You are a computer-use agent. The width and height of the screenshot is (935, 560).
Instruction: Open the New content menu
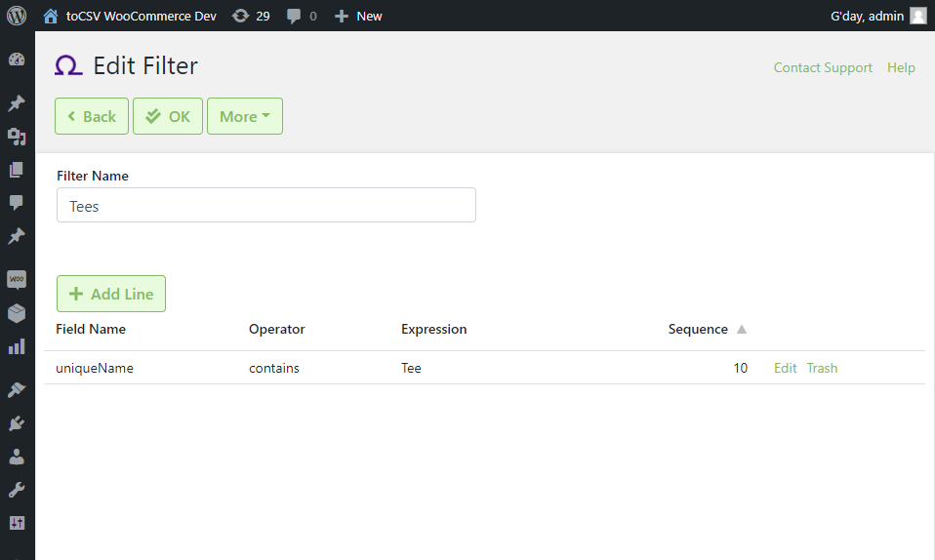click(358, 17)
